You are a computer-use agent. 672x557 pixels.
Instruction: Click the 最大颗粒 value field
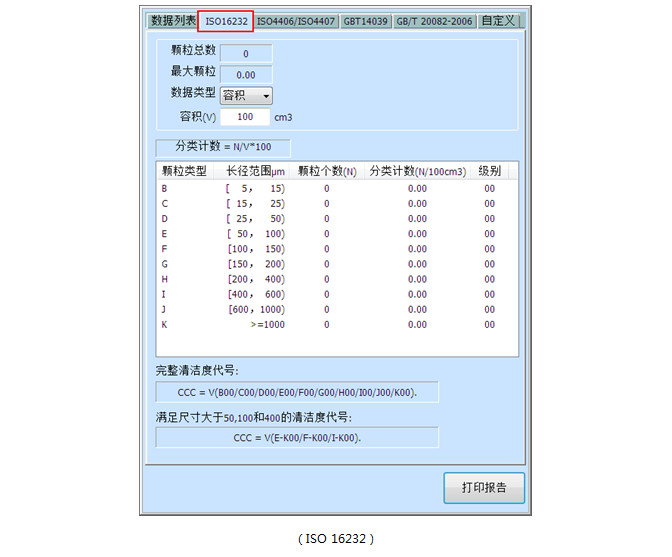click(245, 75)
